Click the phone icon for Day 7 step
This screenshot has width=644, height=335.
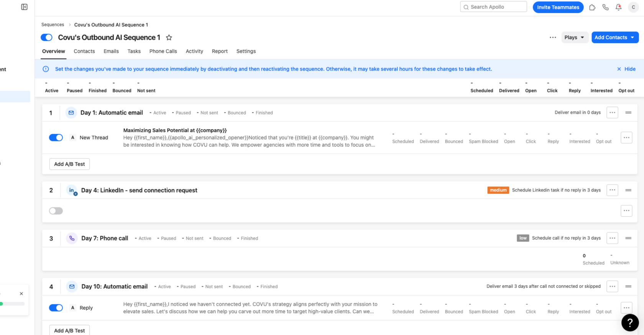(72, 238)
